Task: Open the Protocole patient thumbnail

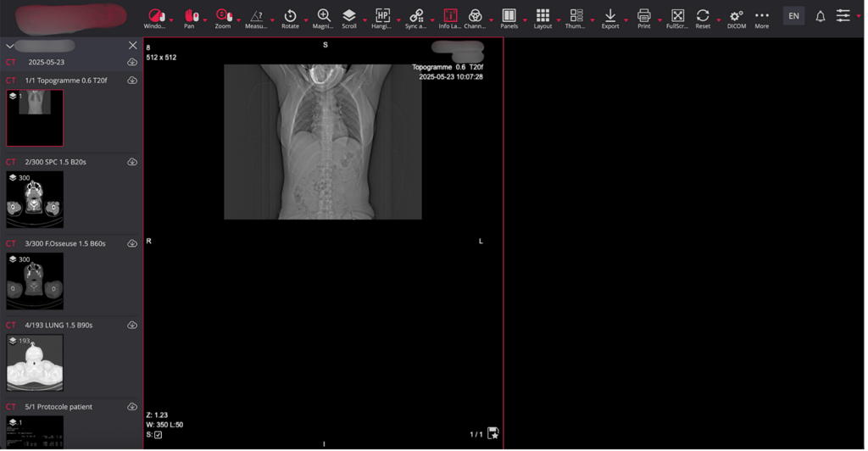Action: pyautogui.click(x=35, y=432)
